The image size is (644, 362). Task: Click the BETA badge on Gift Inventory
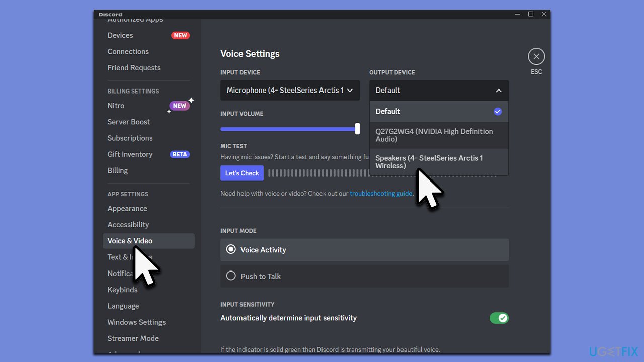click(x=180, y=154)
